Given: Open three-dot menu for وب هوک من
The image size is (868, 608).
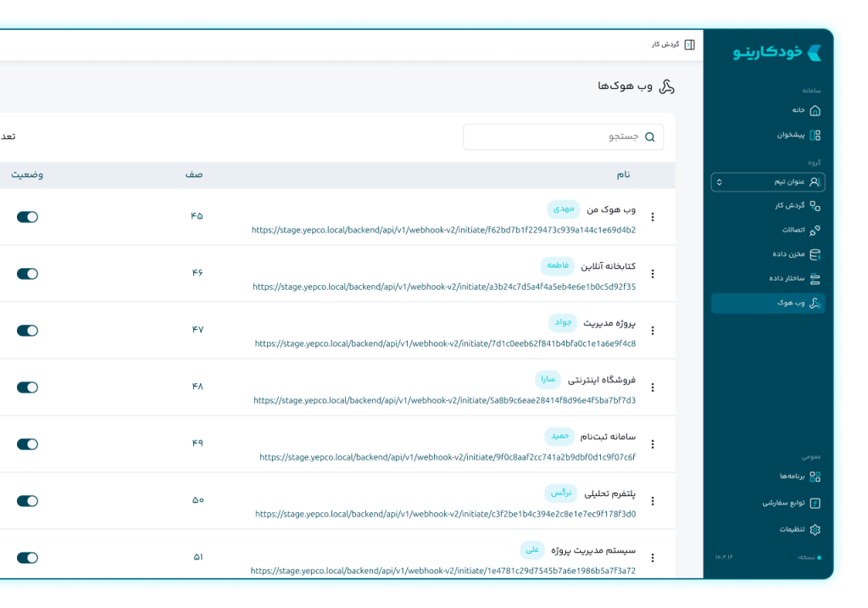Looking at the screenshot, I should [x=653, y=217].
